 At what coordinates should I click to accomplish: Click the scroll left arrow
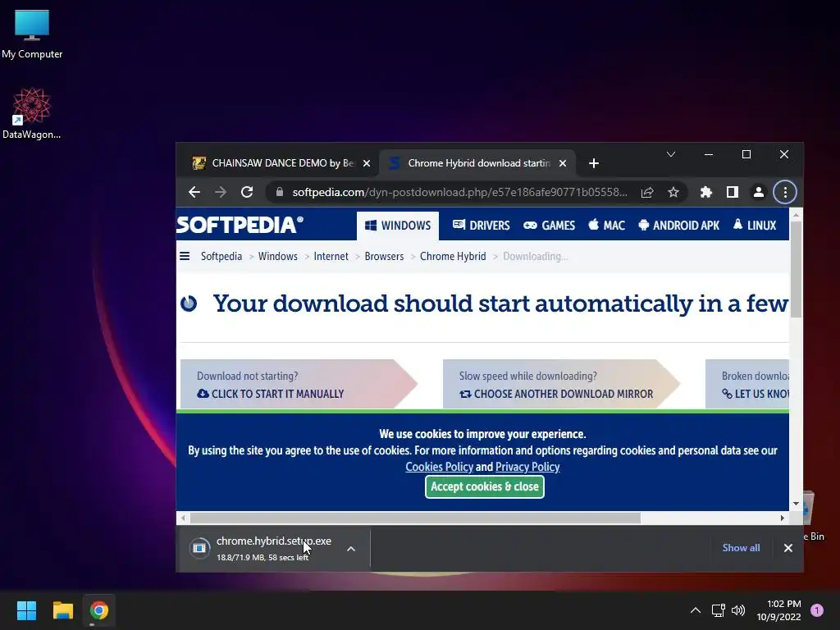pos(183,518)
